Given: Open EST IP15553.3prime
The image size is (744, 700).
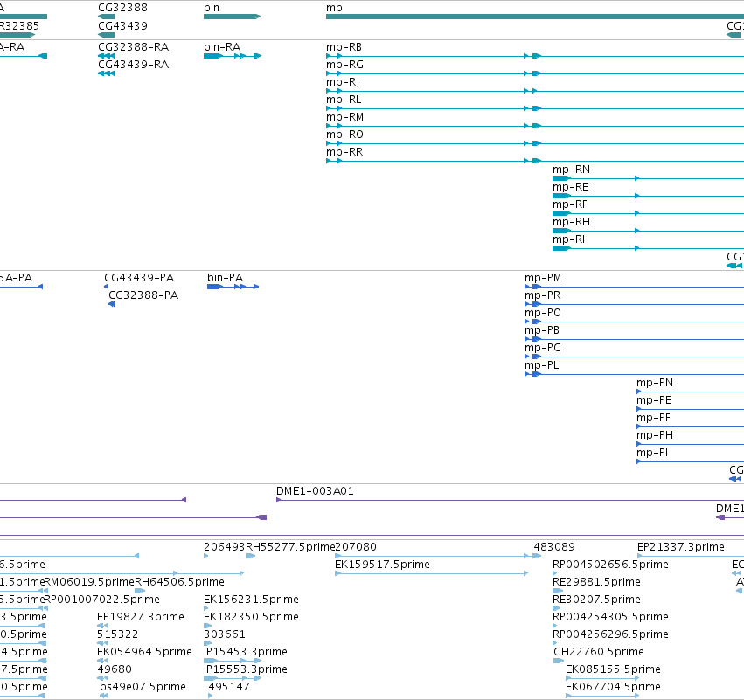Looking at the screenshot, I should [246, 669].
